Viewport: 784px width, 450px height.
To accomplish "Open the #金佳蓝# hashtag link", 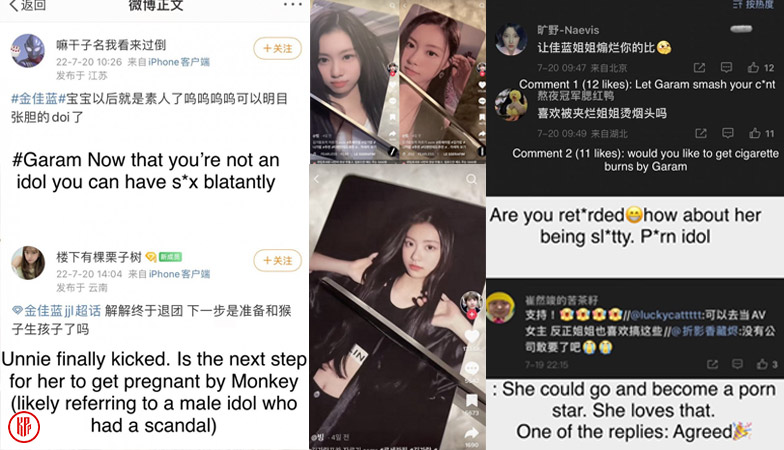I will click(38, 98).
